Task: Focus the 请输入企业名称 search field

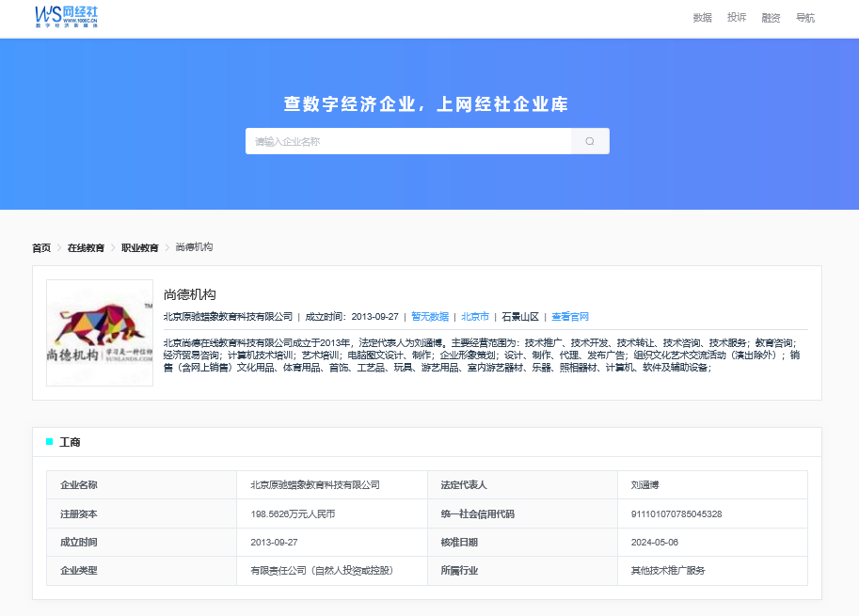Action: pos(408,141)
